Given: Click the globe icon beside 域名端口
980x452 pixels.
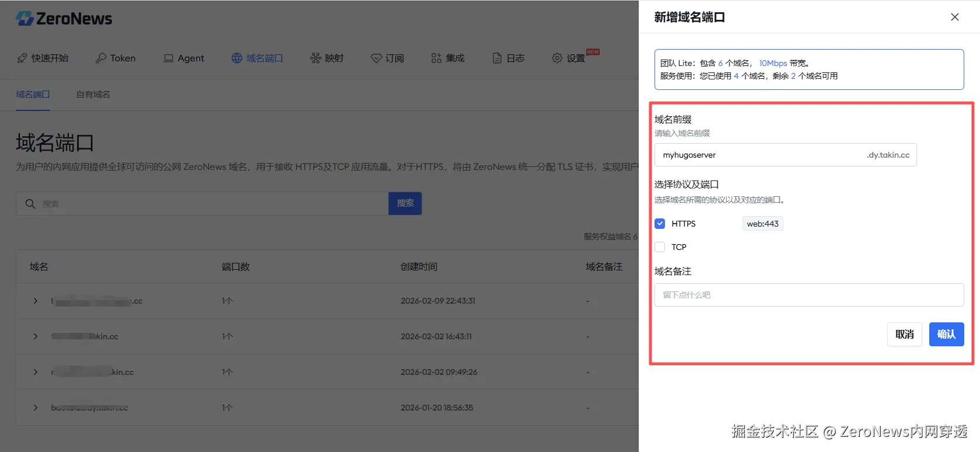Looking at the screenshot, I should click(x=237, y=58).
